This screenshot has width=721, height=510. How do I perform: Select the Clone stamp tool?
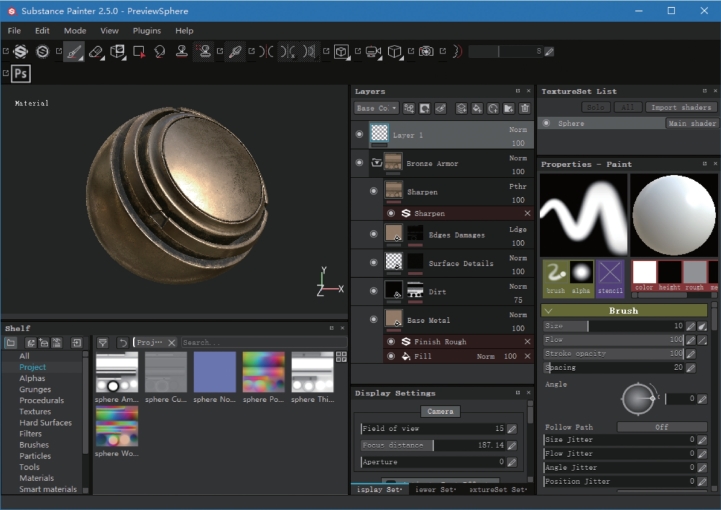tap(182, 52)
